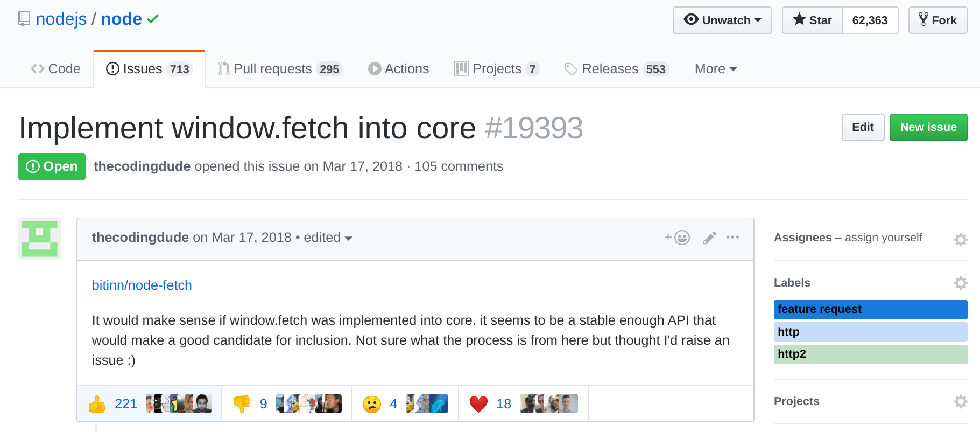The width and height of the screenshot is (980, 432).
Task: Switch to the Code tab
Action: click(x=55, y=69)
